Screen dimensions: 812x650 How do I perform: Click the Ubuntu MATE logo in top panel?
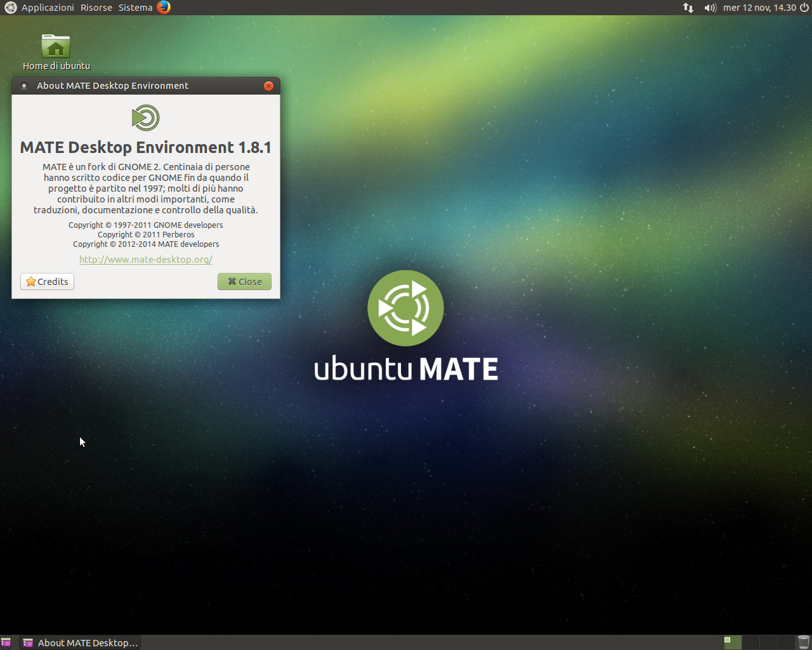[x=10, y=8]
